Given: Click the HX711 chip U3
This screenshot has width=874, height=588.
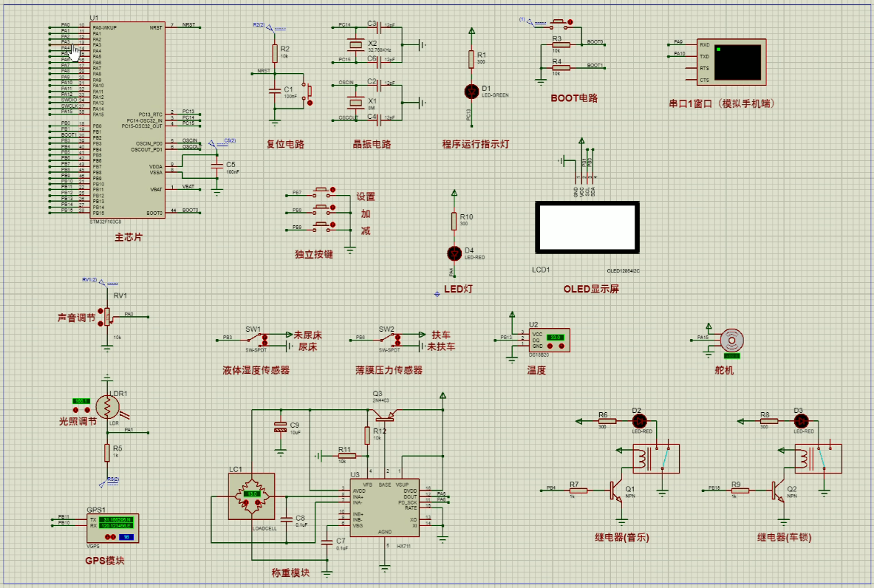Looking at the screenshot, I should (385, 507).
